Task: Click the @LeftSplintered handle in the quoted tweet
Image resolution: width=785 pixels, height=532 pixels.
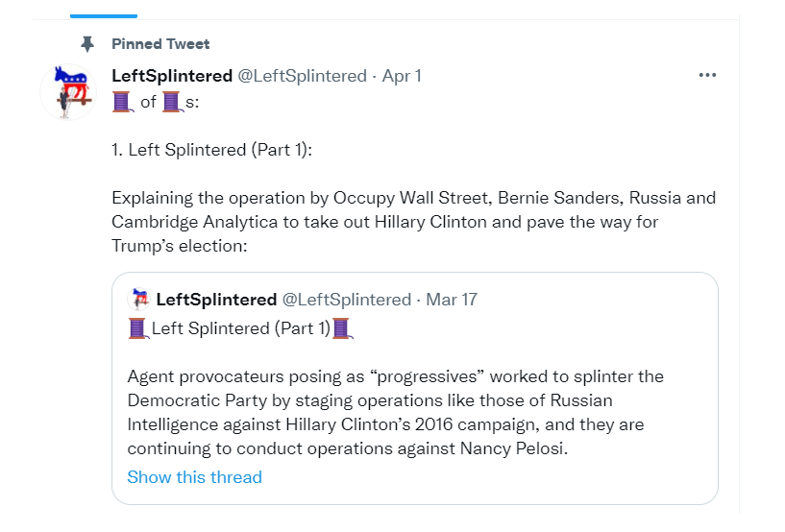Action: [x=346, y=300]
